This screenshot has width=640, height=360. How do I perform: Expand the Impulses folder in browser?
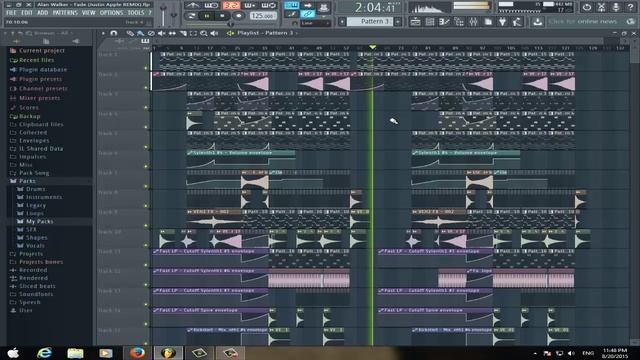click(x=33, y=157)
